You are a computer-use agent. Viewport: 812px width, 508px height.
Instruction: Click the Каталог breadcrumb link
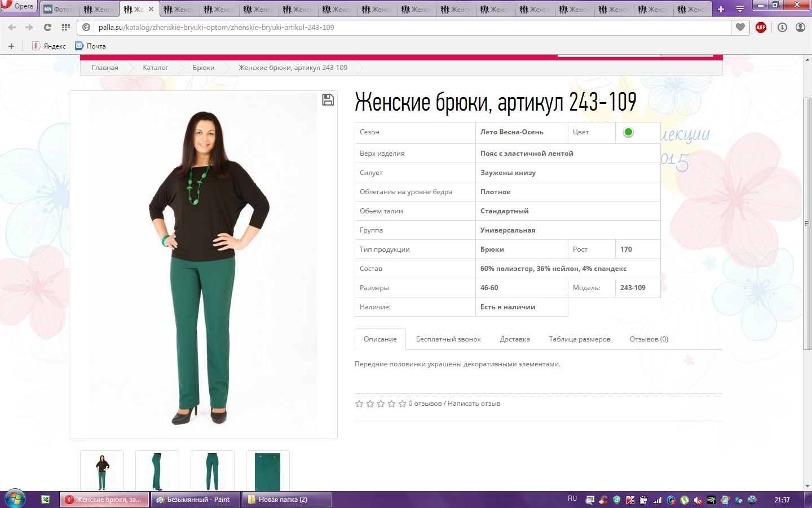(155, 68)
